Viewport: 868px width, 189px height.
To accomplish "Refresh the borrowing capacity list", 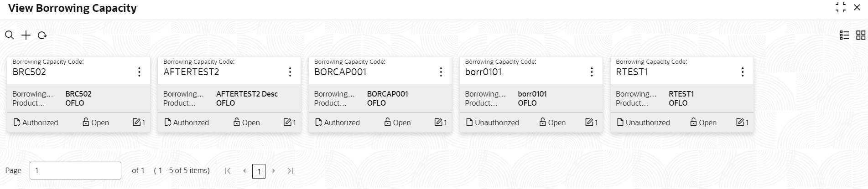I will point(42,35).
